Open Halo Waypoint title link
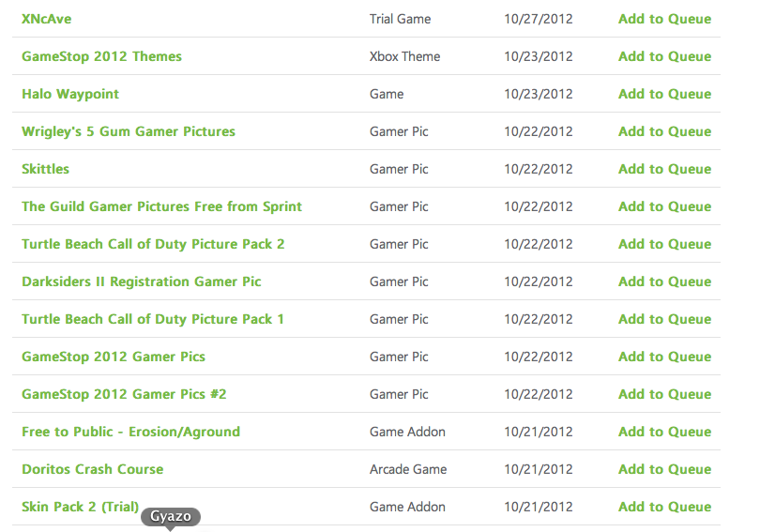The image size is (760, 532). coord(70,94)
